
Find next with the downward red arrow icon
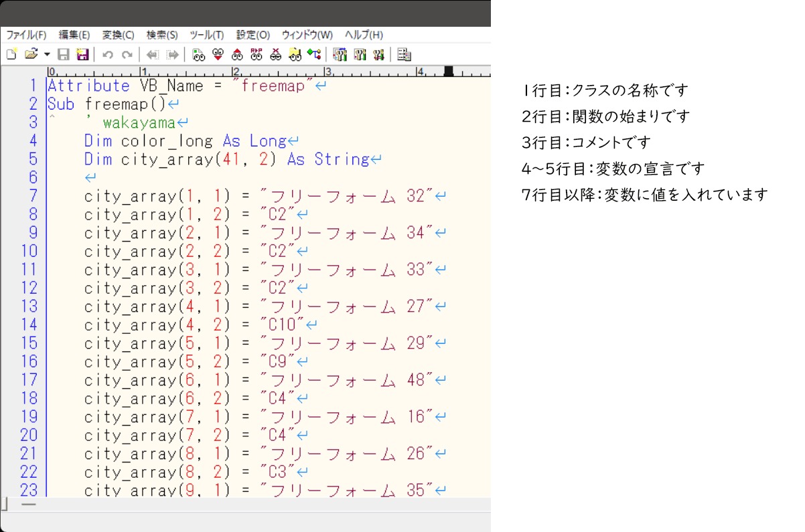click(217, 54)
